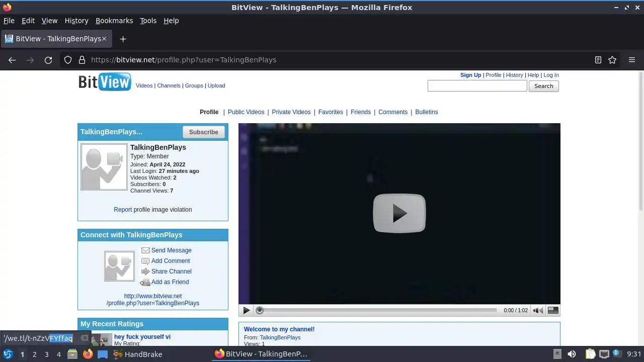Open the Firefox Bookmarks menu
This screenshot has height=362, width=644.
tap(114, 21)
